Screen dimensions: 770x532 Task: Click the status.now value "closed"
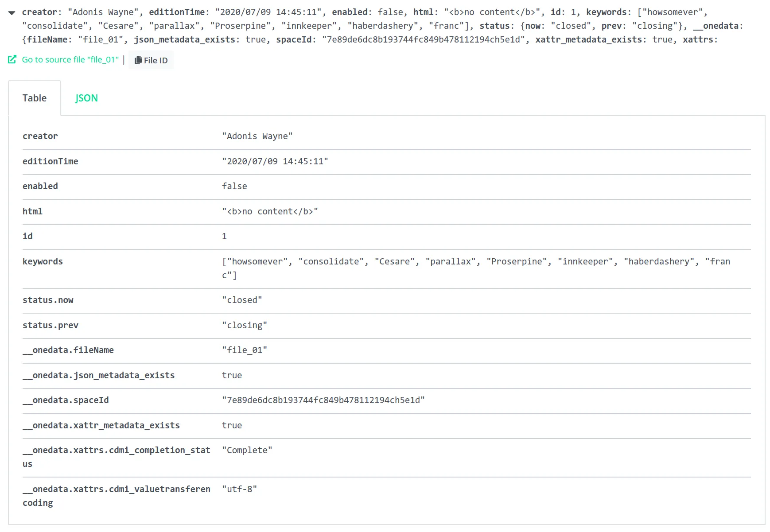point(242,300)
